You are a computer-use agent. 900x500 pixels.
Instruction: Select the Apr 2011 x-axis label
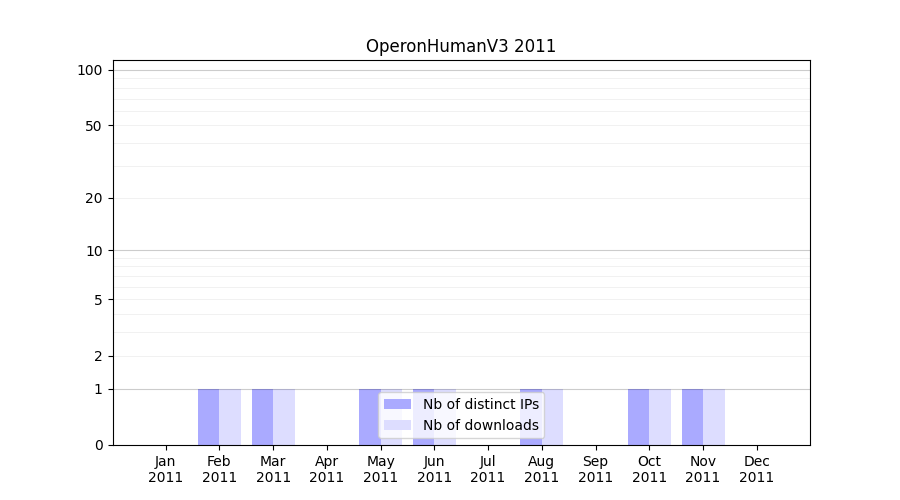click(327, 469)
